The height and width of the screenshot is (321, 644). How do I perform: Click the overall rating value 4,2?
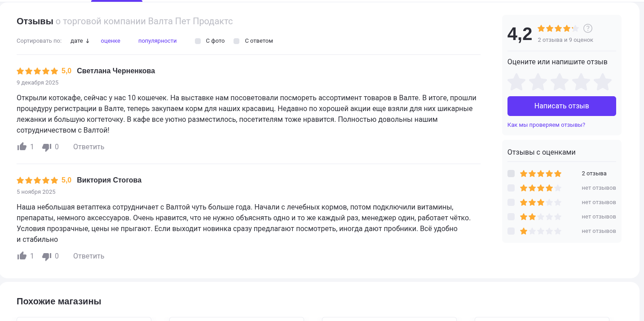pyautogui.click(x=520, y=34)
